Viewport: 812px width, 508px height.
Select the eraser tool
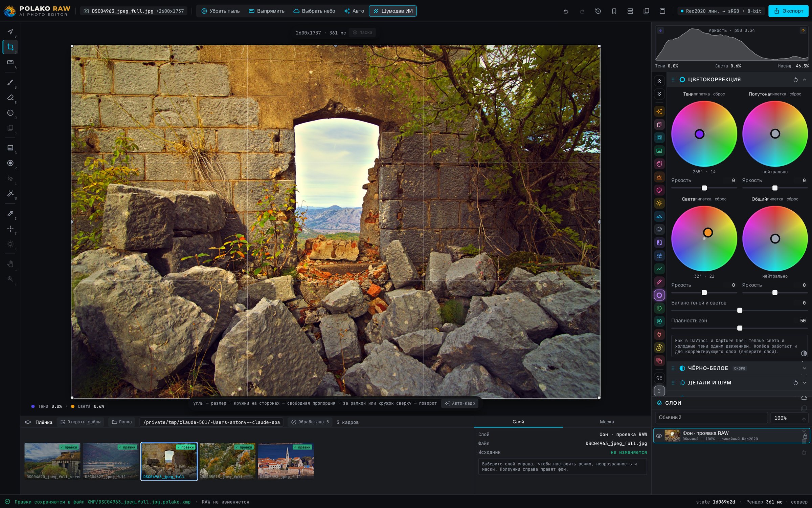pos(10,98)
